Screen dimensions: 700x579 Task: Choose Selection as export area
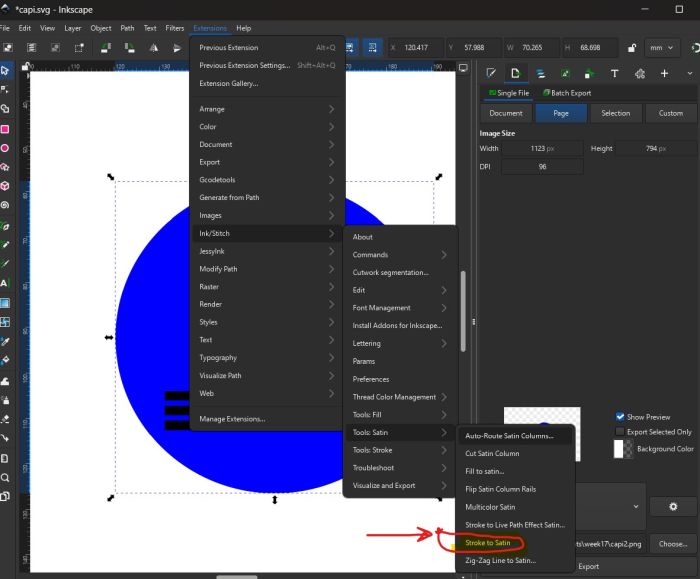click(616, 113)
